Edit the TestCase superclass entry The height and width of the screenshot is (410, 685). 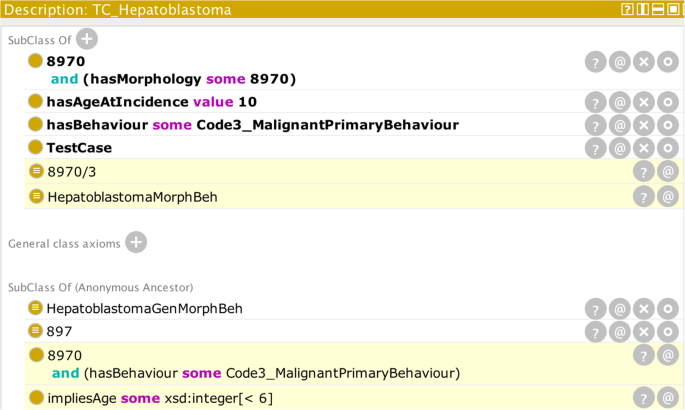click(667, 148)
